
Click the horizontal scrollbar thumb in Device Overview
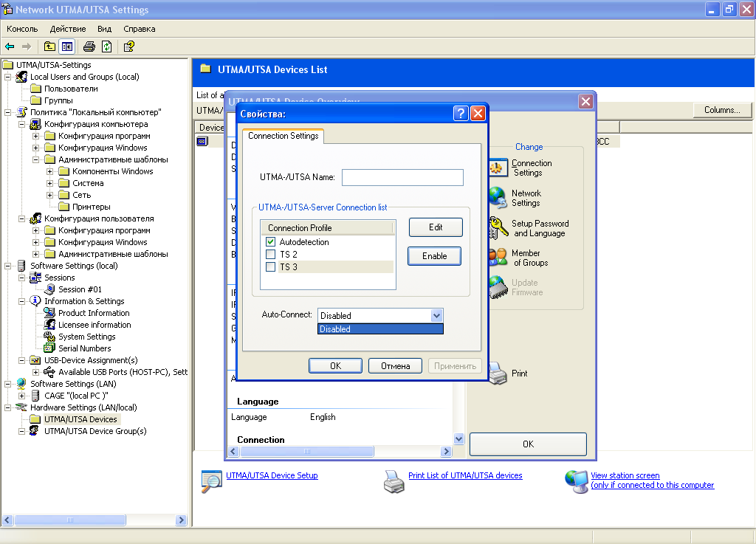307,452
